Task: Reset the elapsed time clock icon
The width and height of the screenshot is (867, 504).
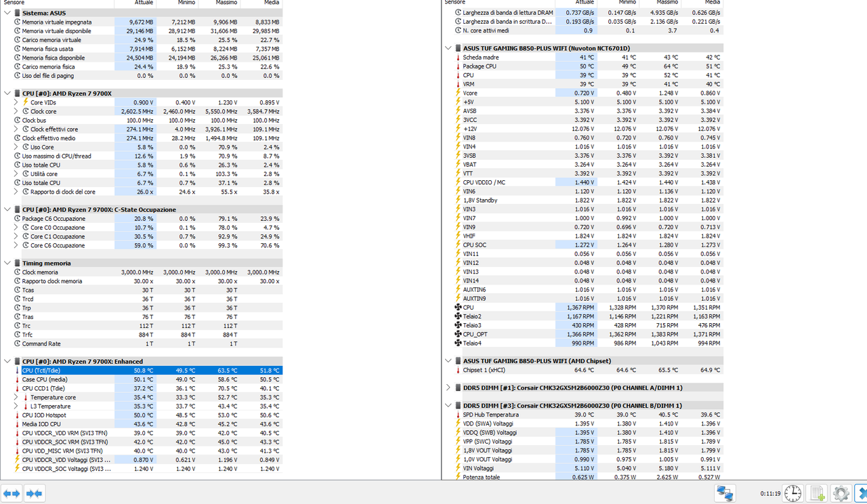Action: coord(794,493)
